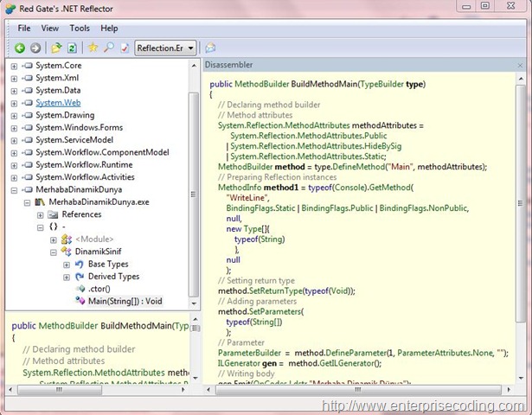Image resolution: width=532 pixels, height=415 pixels.
Task: Expand the System.Data assembly node
Action: 14,91
